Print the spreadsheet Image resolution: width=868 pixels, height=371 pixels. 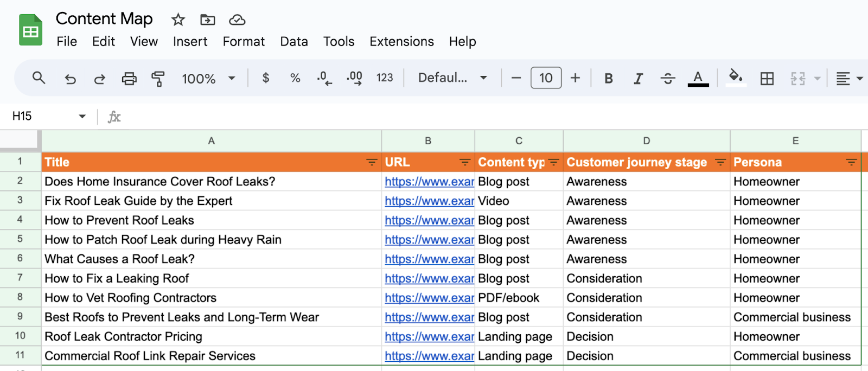(x=129, y=79)
